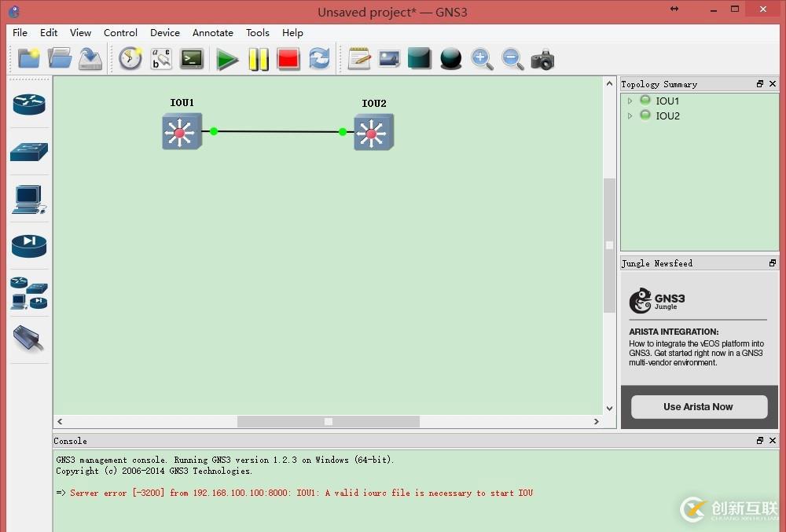Float the Console panel

click(x=760, y=440)
